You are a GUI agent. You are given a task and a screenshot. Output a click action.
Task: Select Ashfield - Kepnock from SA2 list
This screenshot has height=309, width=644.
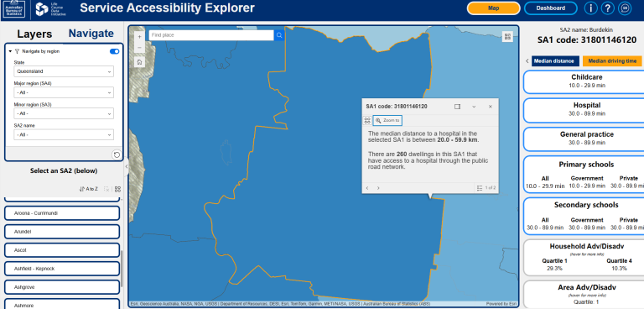tap(62, 269)
